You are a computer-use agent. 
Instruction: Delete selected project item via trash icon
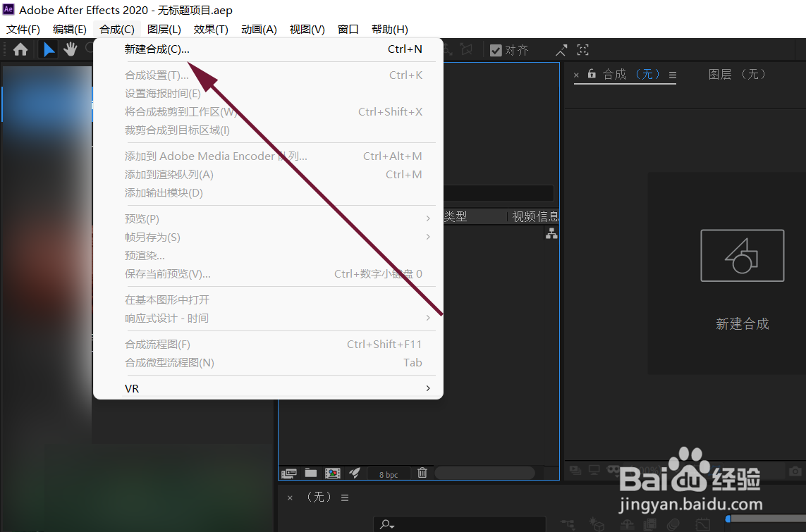422,473
